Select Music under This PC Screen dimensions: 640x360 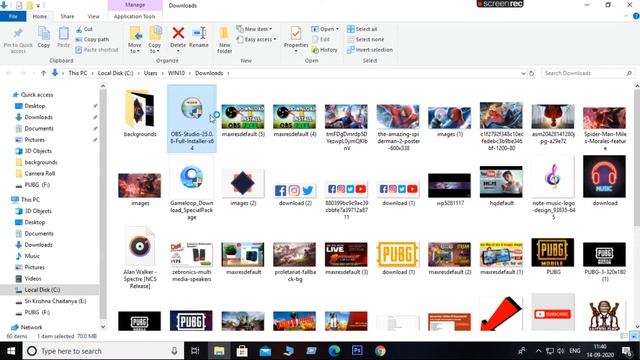[32, 256]
